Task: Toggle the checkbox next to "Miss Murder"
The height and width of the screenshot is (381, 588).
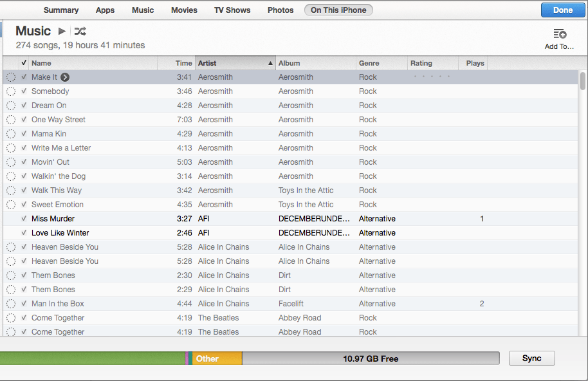Action: [24, 218]
